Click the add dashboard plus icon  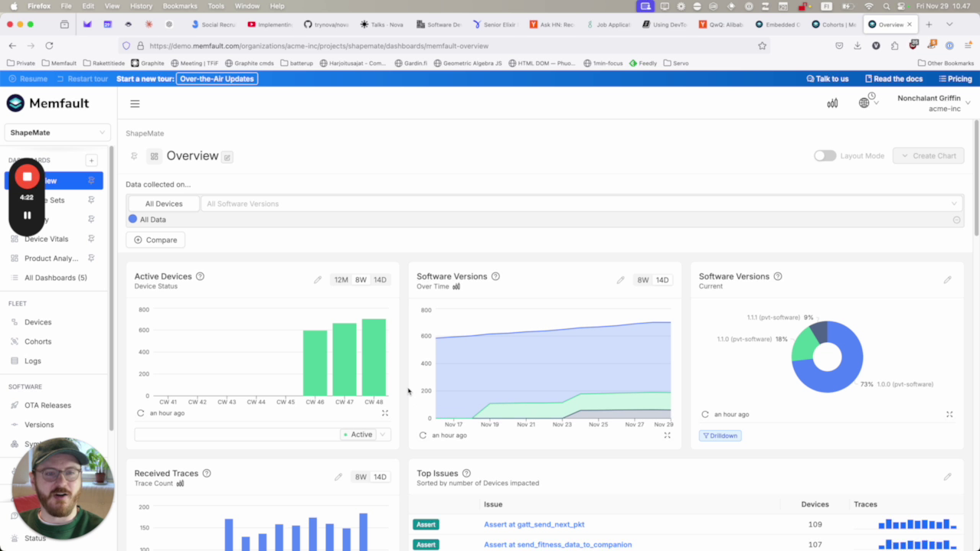91,160
